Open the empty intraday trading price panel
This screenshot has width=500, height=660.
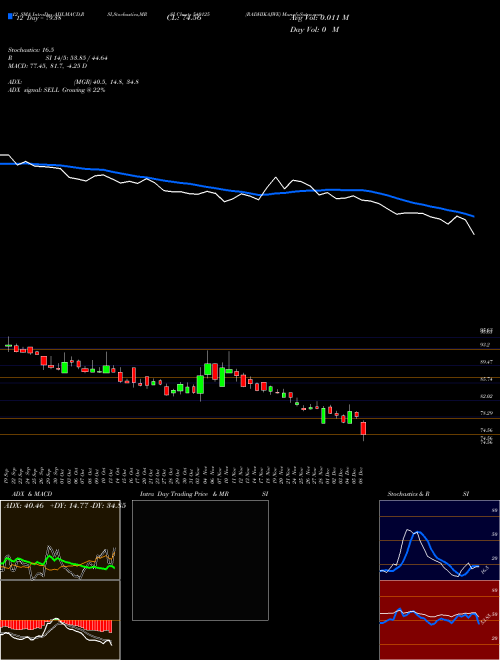[200, 560]
